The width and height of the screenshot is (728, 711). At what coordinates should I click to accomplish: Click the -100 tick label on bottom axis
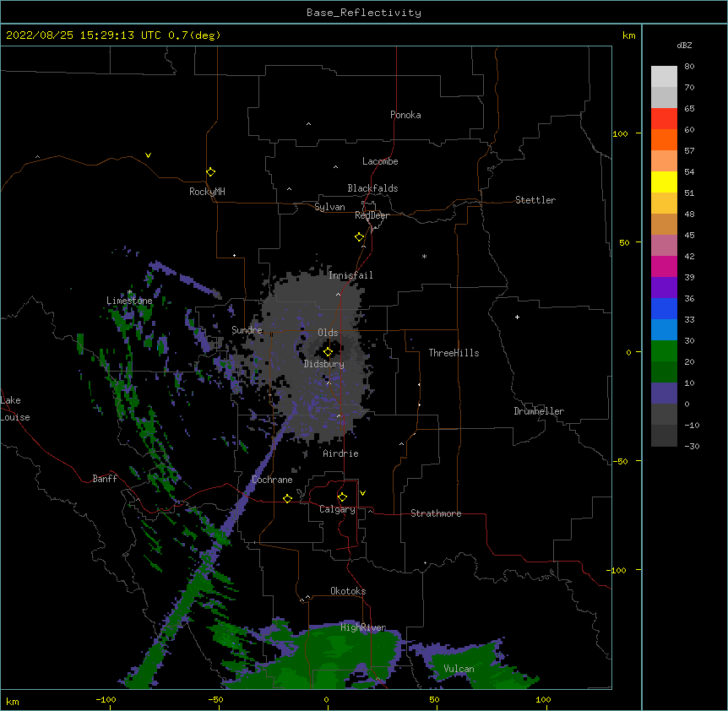pos(106,699)
